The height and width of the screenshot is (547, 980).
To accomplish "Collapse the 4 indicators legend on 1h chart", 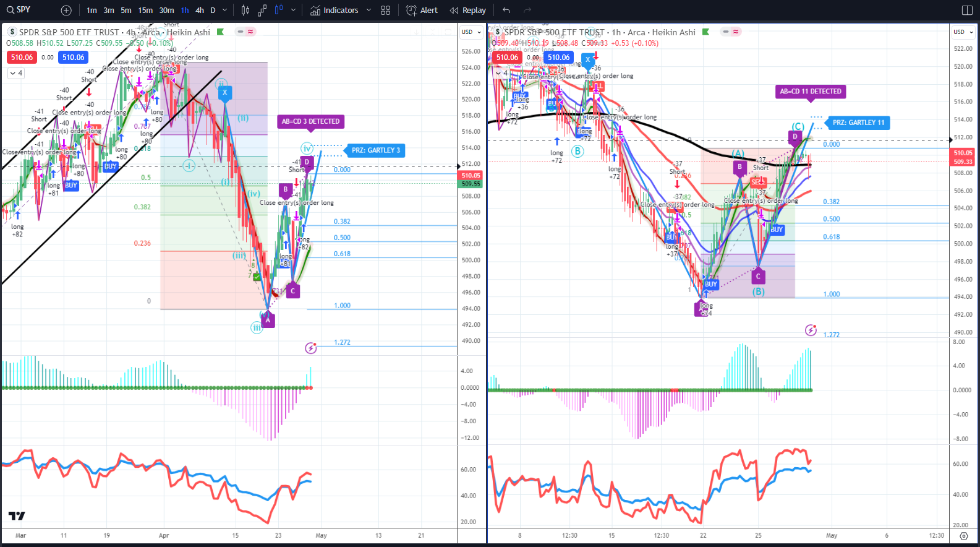I will 501,73.
